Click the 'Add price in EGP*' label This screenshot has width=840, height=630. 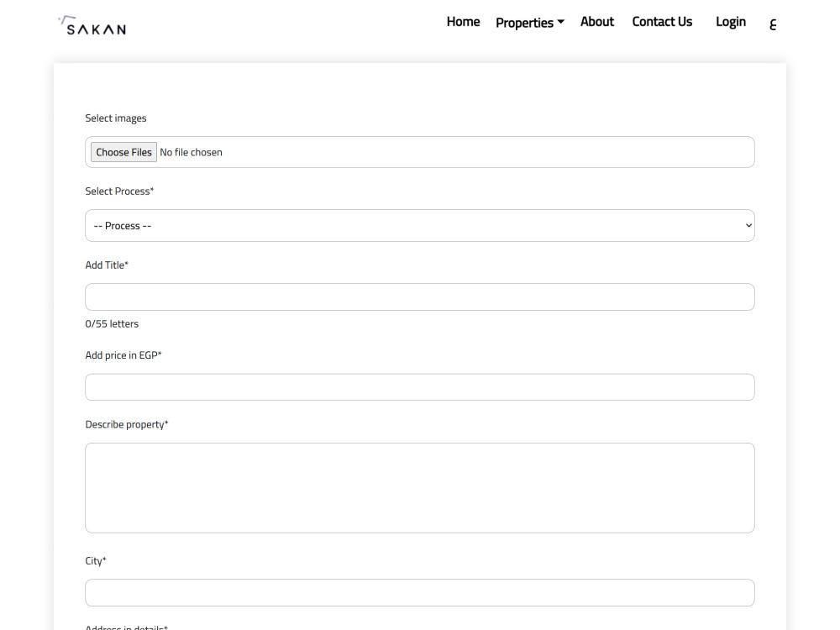coord(123,355)
